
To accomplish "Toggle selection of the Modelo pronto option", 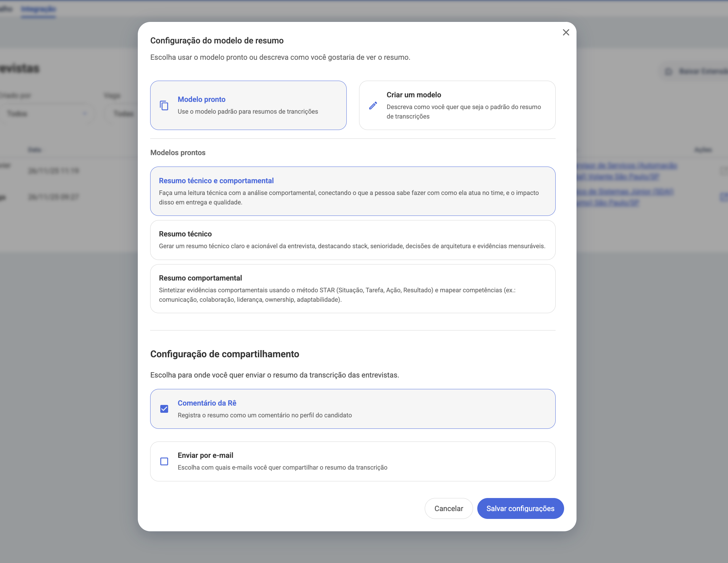I will click(x=248, y=105).
